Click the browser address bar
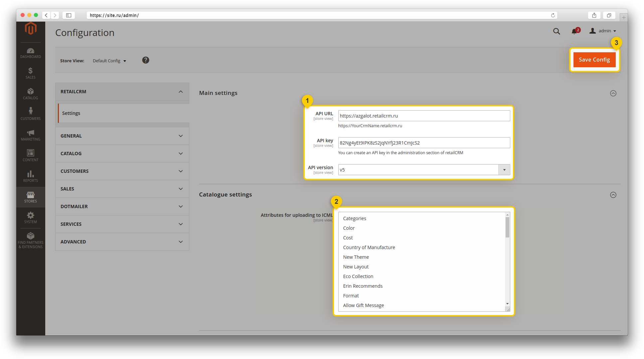This screenshot has height=359, width=644. [322, 15]
